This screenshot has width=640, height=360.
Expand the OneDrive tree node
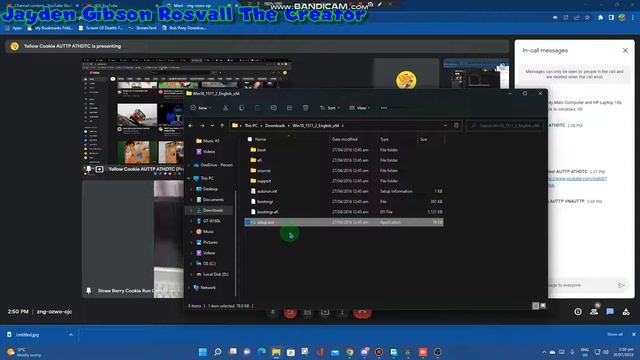click(189, 165)
